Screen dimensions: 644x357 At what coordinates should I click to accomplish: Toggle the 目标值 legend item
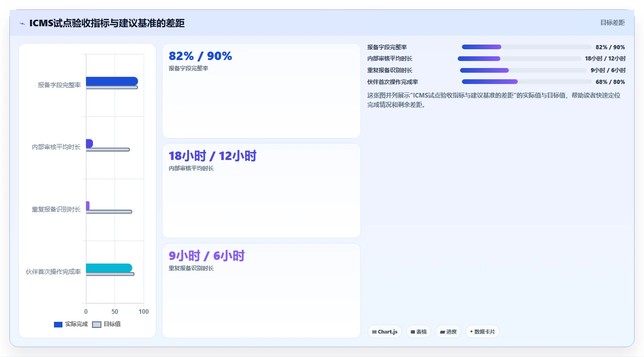click(107, 324)
